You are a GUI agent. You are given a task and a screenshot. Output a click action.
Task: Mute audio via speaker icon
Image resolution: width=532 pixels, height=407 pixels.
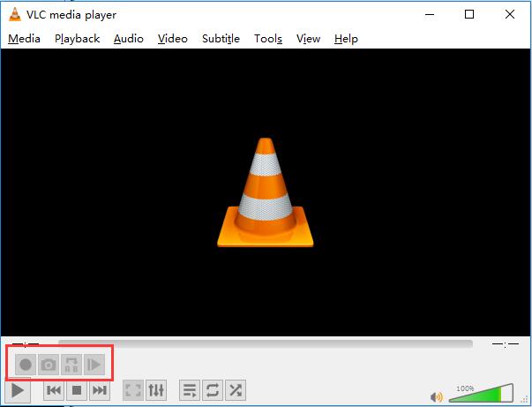click(437, 396)
